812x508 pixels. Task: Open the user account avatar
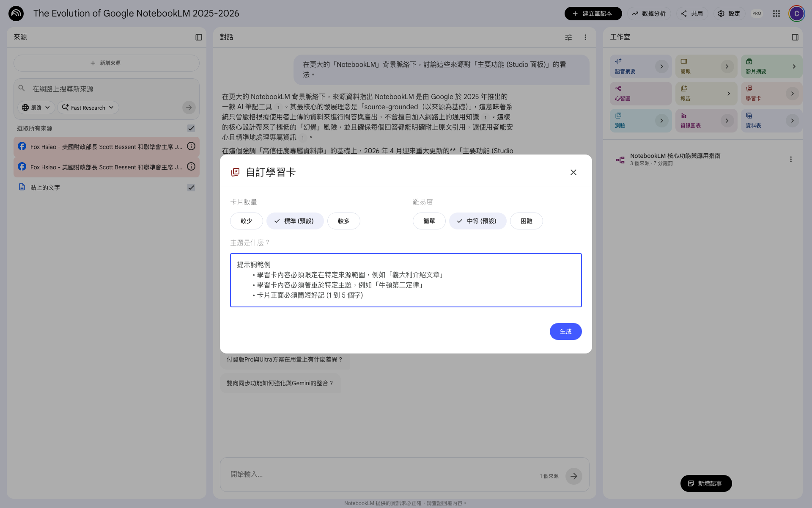[x=796, y=14]
